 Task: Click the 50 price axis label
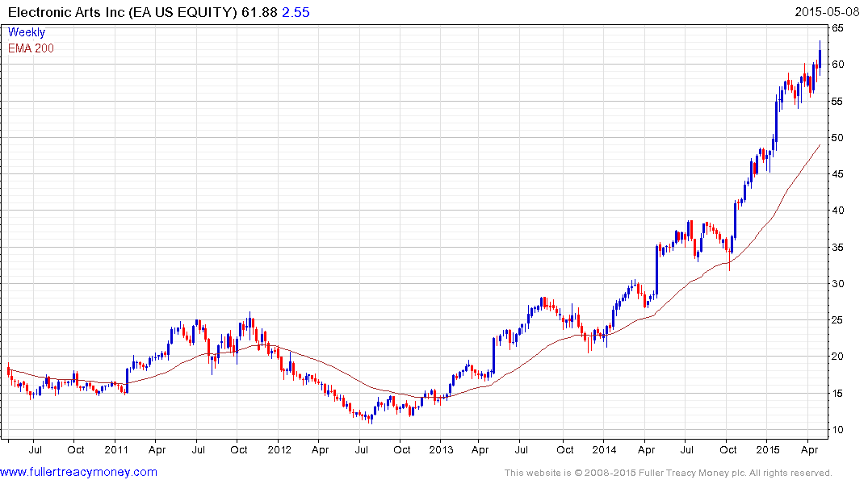coord(838,138)
